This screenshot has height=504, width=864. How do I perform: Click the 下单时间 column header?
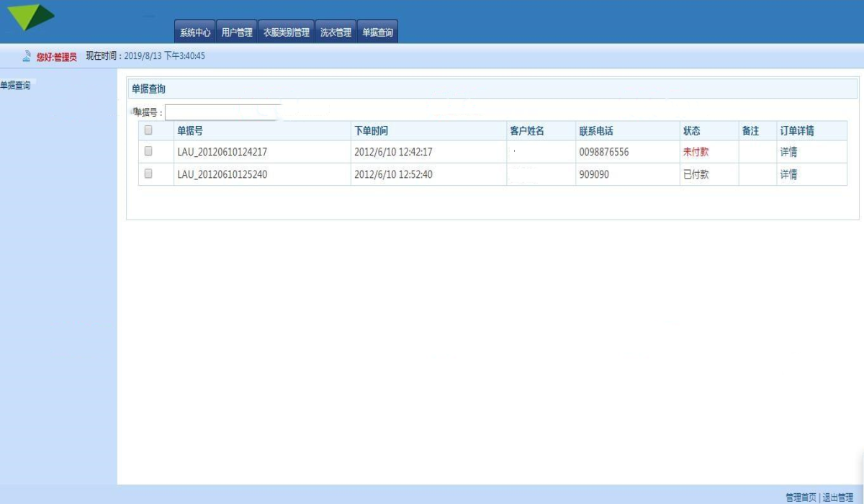[372, 131]
